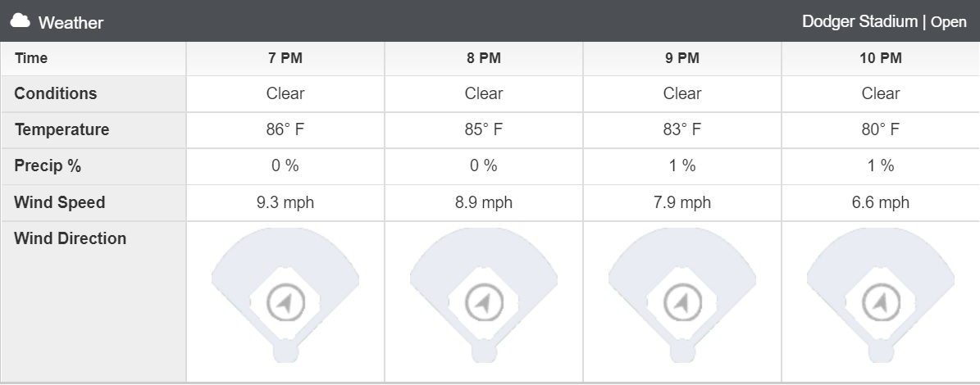Select the 10 PM column header
Image resolution: width=980 pixels, height=385 pixels.
881,59
